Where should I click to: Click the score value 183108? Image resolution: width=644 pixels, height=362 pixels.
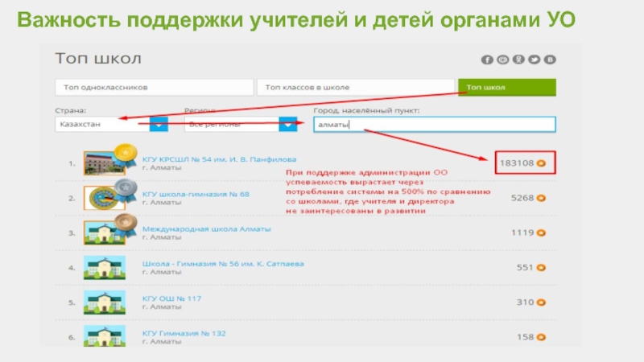(x=517, y=163)
